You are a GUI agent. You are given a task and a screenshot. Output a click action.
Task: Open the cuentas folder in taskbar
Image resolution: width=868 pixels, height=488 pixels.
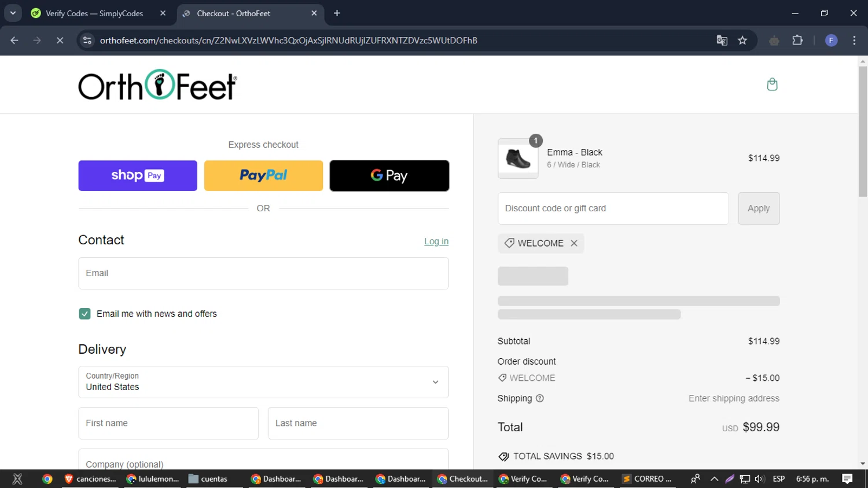click(x=208, y=479)
